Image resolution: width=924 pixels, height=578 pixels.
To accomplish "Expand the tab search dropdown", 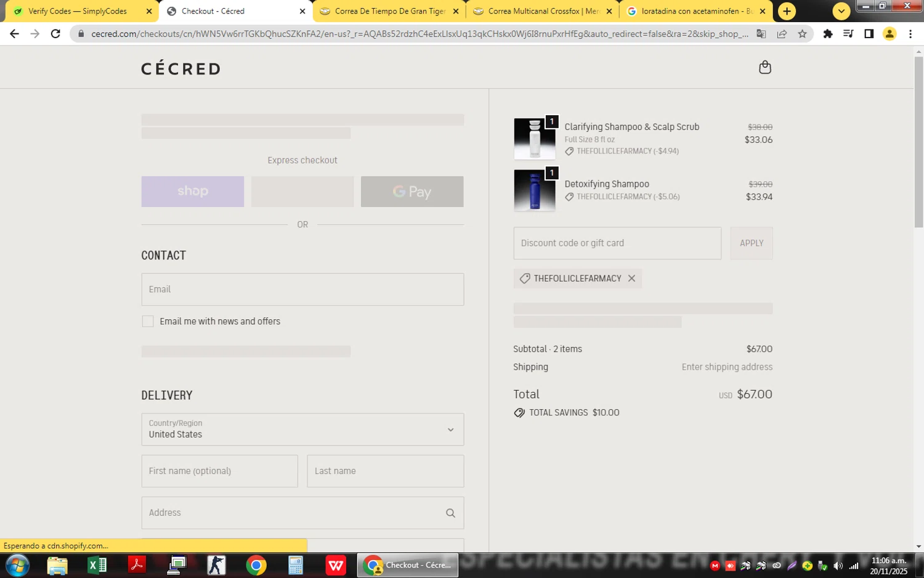I will (841, 11).
